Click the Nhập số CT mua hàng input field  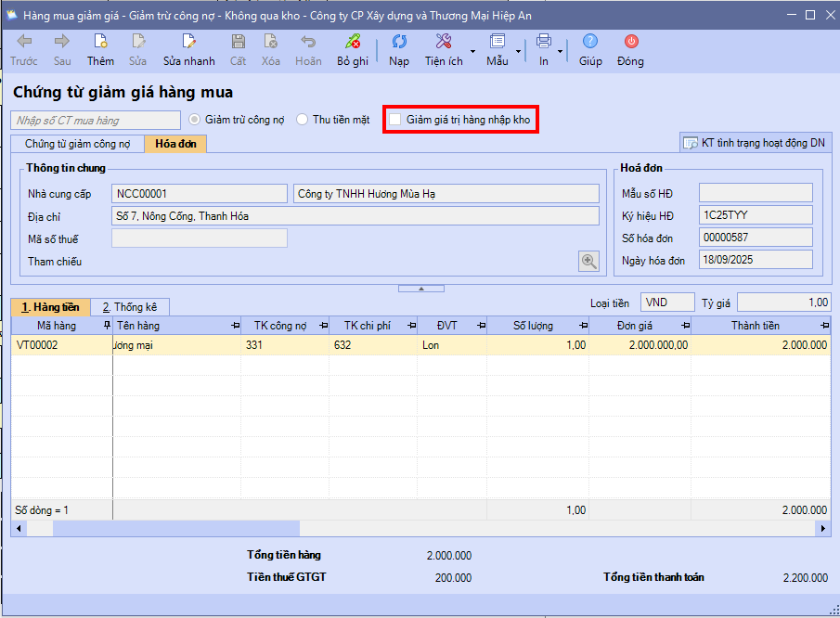96,120
